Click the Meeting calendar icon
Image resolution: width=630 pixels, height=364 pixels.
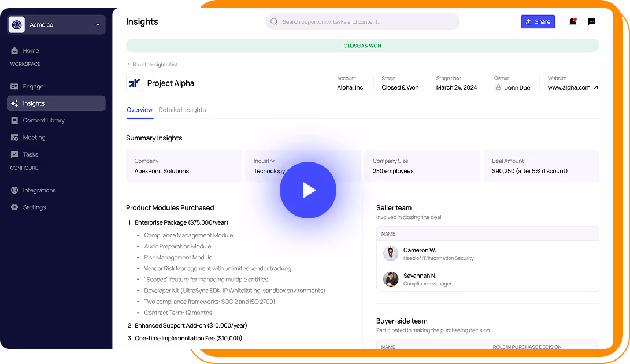[x=14, y=138]
